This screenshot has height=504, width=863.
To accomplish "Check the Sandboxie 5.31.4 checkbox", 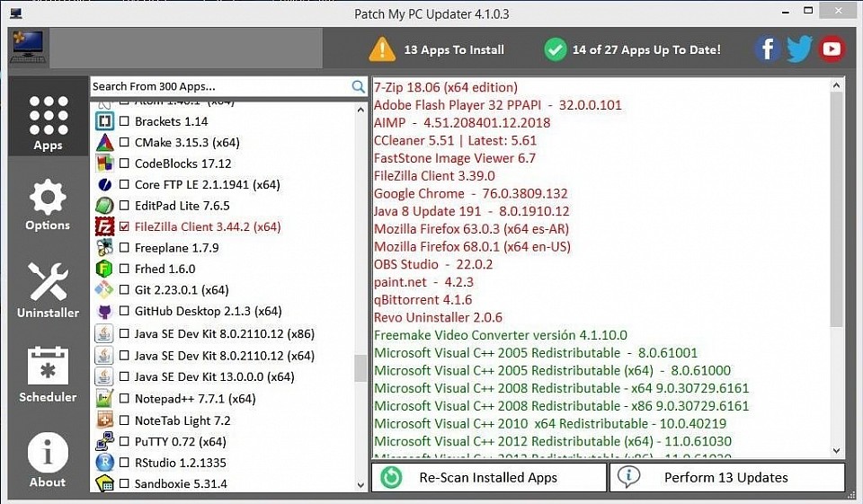I will (124, 483).
